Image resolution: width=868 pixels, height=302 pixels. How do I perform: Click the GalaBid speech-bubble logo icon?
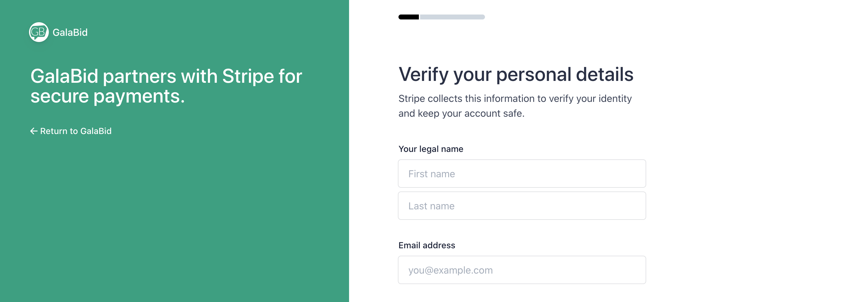(x=39, y=32)
